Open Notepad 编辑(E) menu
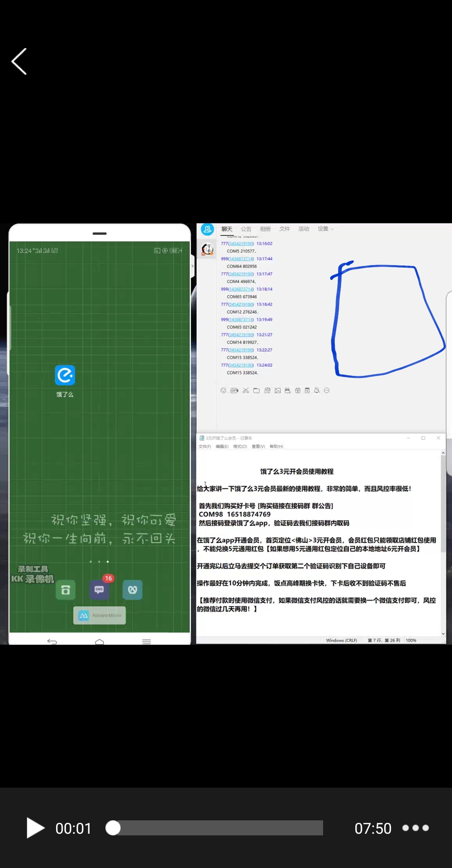This screenshot has height=868, width=452. click(x=222, y=447)
